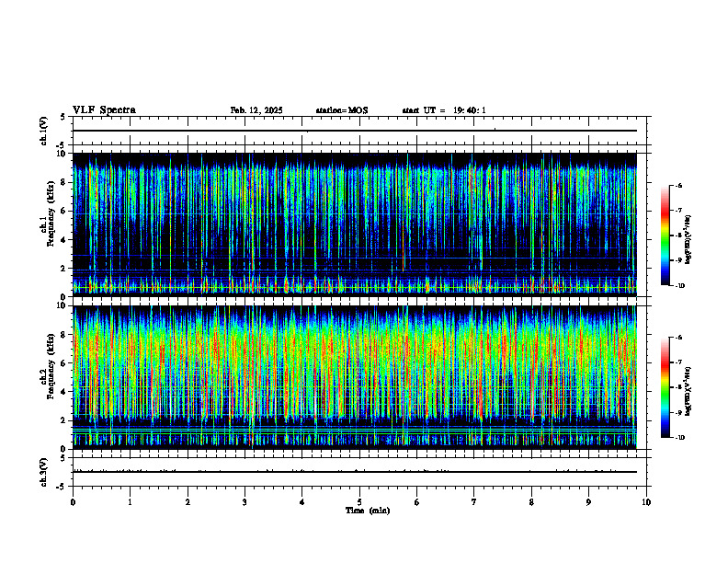The height and width of the screenshot is (563, 728).
Task: Click the time axis tick label "9"
Action: coord(588,502)
